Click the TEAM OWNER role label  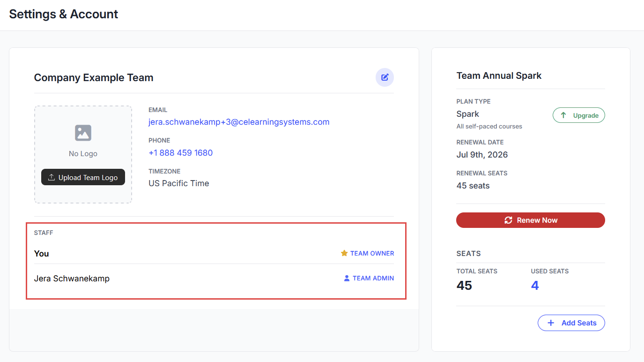372,253
